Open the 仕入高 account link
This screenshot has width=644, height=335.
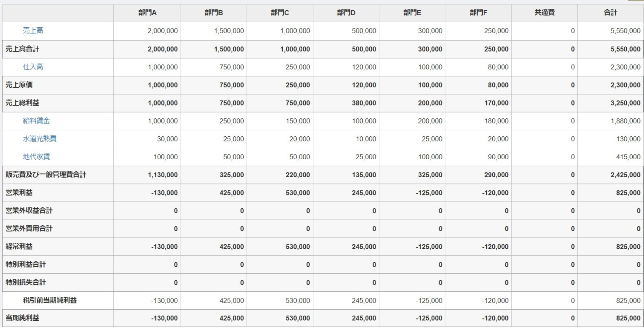tap(33, 67)
